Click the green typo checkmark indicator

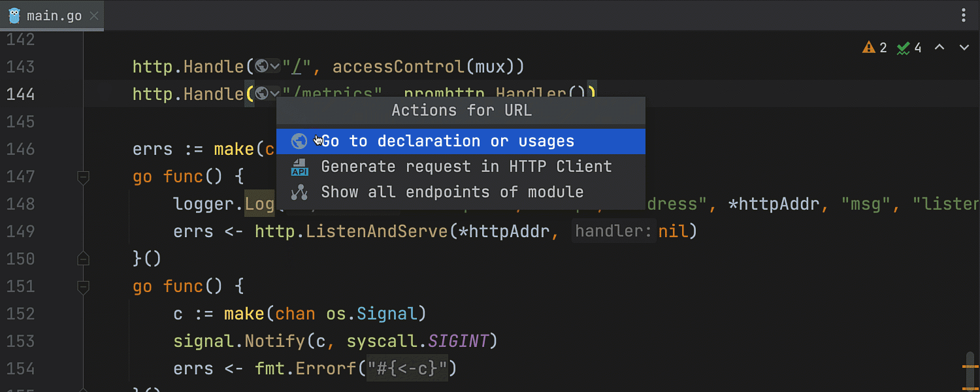904,48
